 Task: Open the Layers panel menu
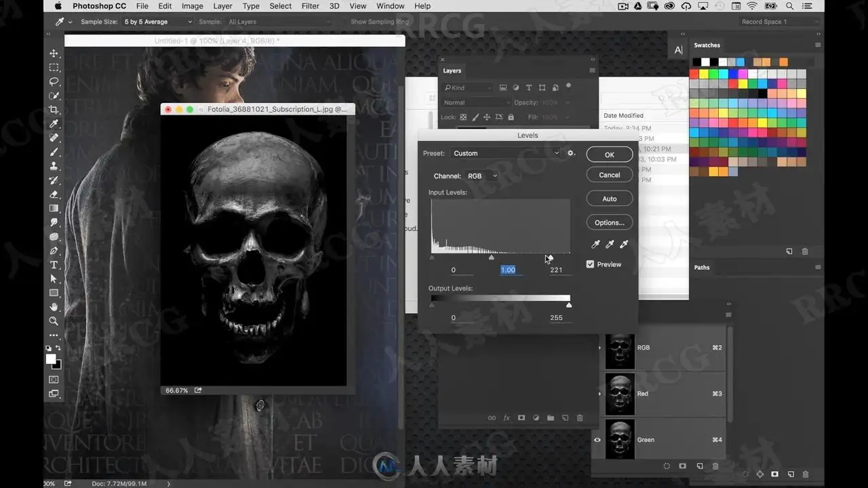[x=592, y=70]
